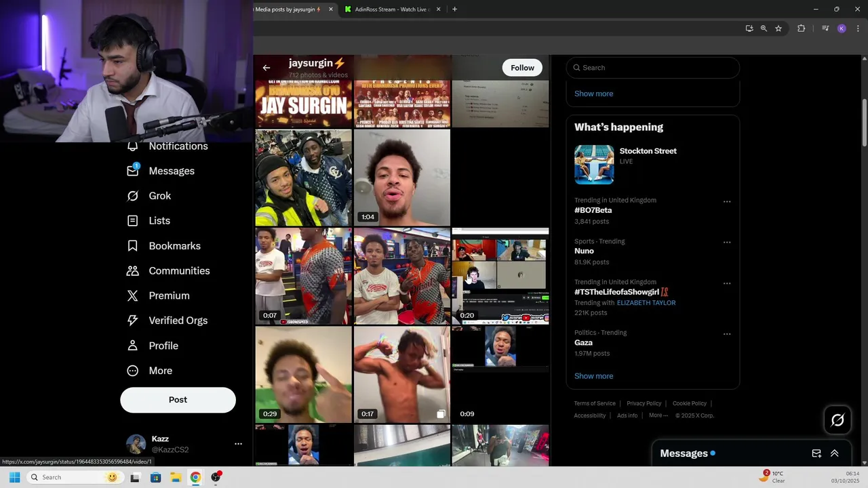Screen dimensions: 868x488
Task: Bookmark page with Chrome star icon
Action: point(778,28)
